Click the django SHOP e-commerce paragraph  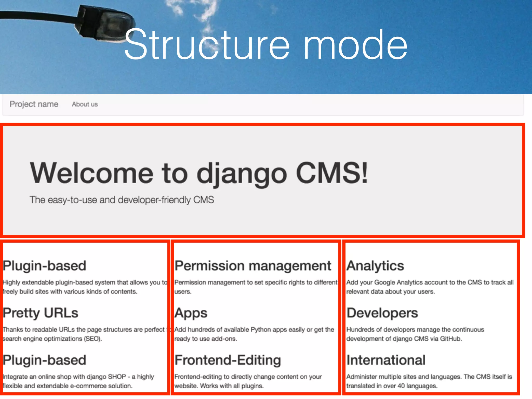(x=78, y=381)
